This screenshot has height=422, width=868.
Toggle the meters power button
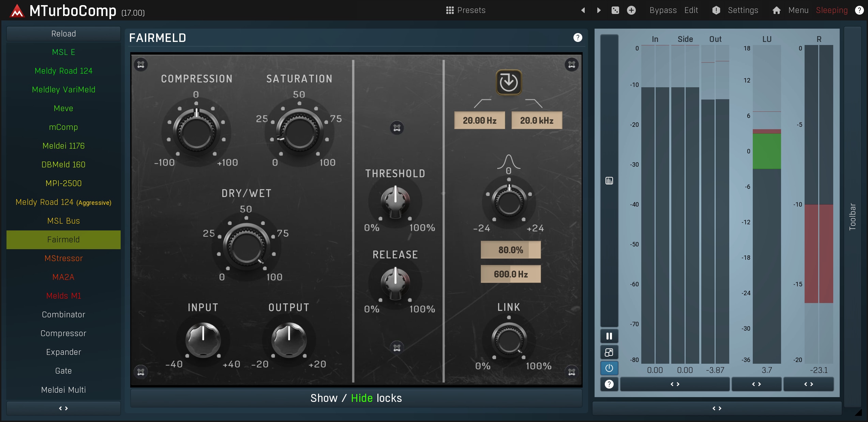click(609, 368)
